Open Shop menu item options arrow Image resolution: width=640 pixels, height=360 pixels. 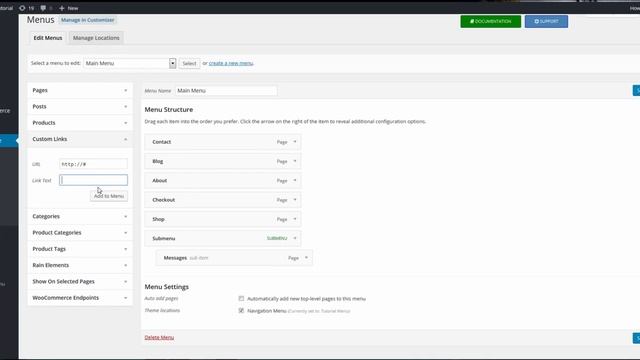point(295,219)
